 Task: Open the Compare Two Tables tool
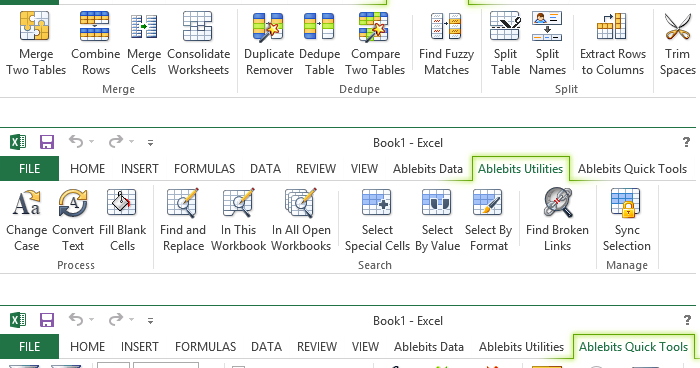point(375,44)
